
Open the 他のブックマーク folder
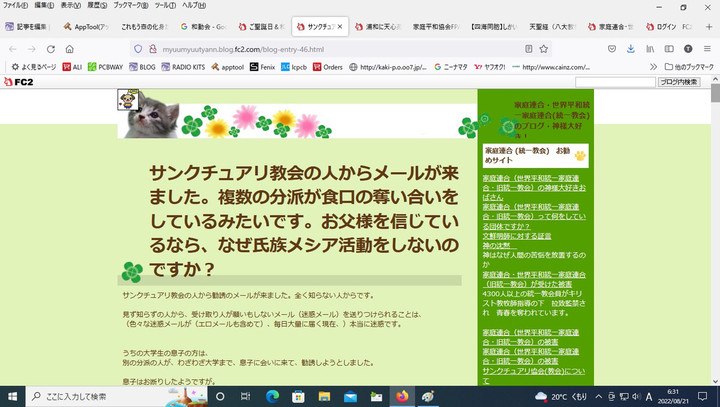tap(685, 67)
